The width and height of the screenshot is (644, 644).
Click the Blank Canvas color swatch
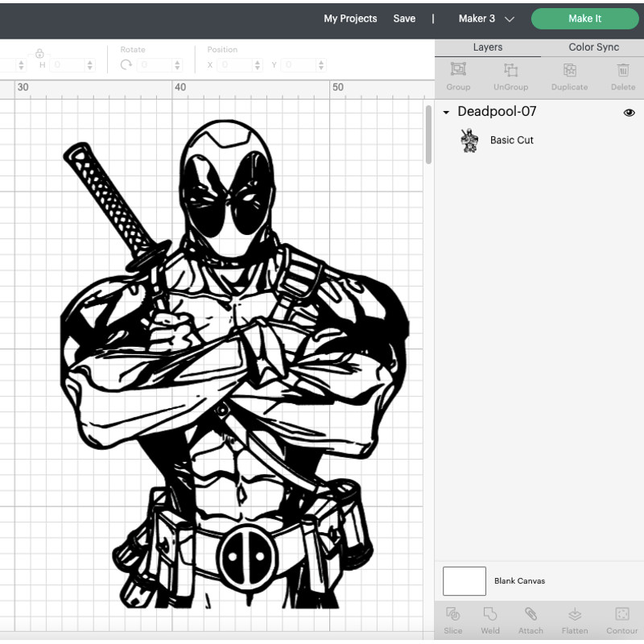pyautogui.click(x=464, y=580)
